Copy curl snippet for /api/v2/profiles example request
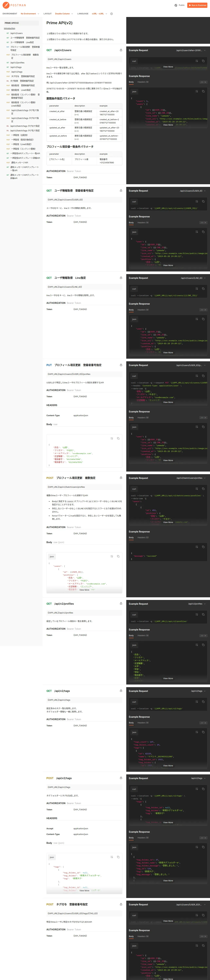 203,614
